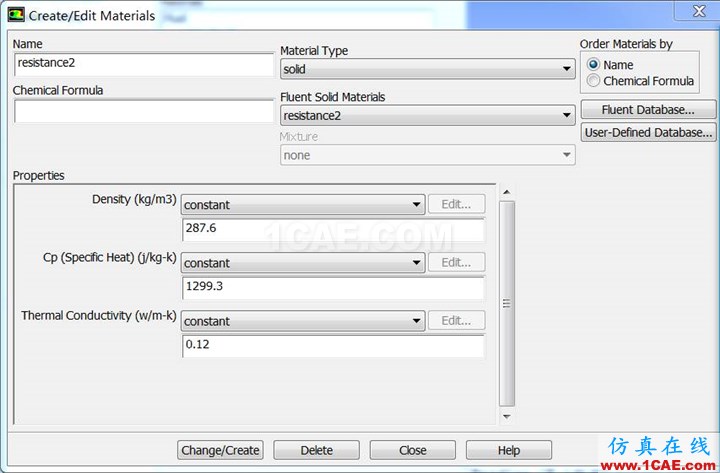
Task: Expand the Fluent Solid Materials dropdown
Action: click(428, 115)
